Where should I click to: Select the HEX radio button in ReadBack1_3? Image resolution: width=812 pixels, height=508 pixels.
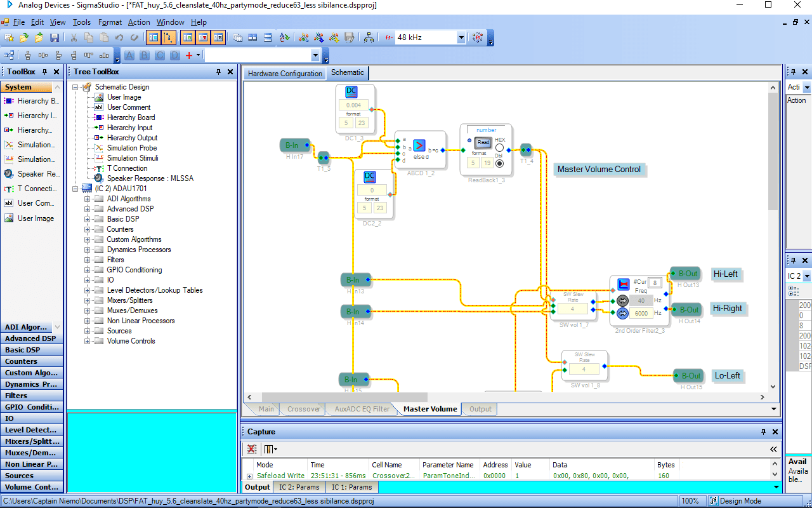pyautogui.click(x=499, y=148)
